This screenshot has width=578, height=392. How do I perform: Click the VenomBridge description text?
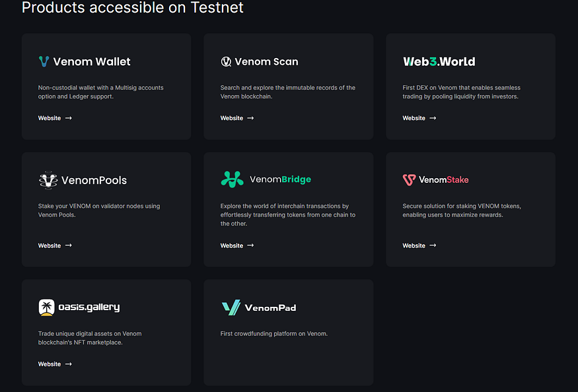288,214
